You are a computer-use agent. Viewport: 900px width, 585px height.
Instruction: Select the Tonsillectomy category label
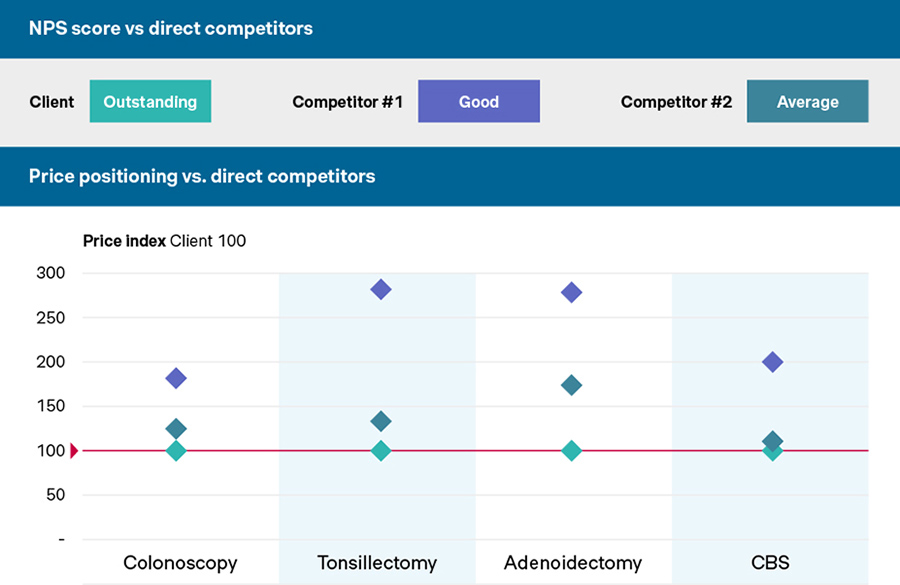pos(377,563)
